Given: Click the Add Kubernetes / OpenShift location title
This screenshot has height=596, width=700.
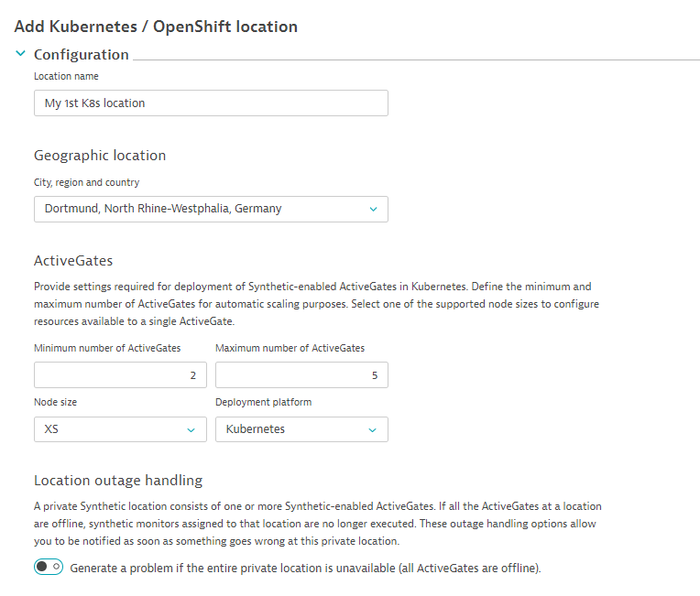Looking at the screenshot, I should coord(156,27).
